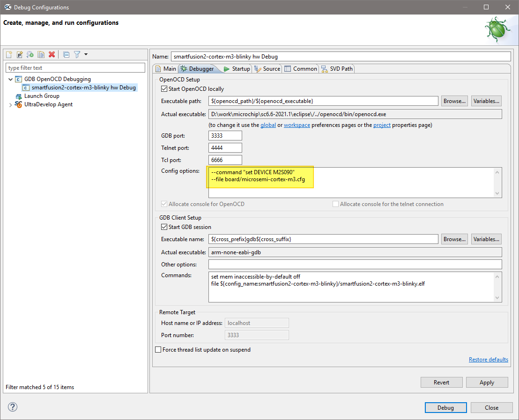Open the project properties link
The height and width of the screenshot is (420, 519).
coord(382,125)
